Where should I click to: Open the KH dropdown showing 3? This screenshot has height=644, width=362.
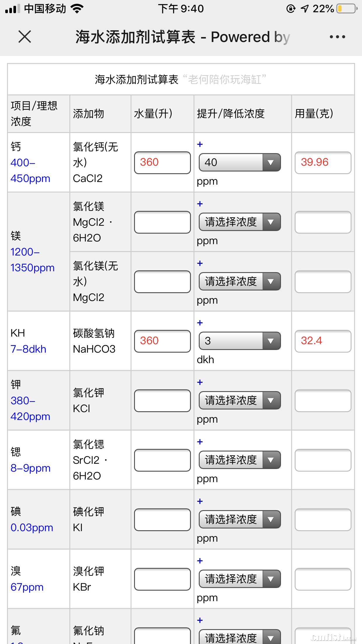click(240, 341)
